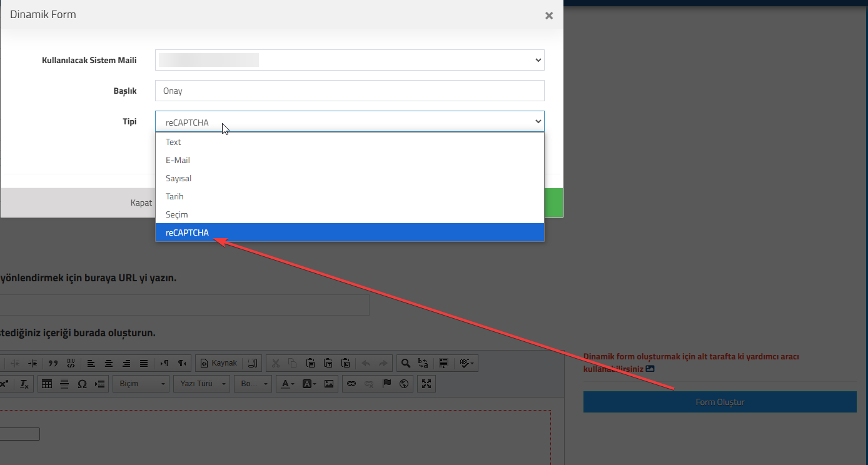
Task: Click the copy icon in editor toolbar
Action: pyautogui.click(x=293, y=363)
